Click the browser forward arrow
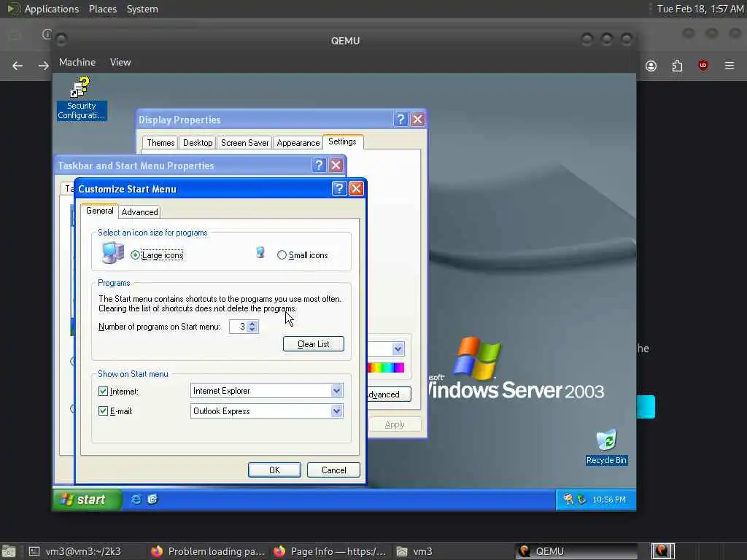 coord(43,66)
